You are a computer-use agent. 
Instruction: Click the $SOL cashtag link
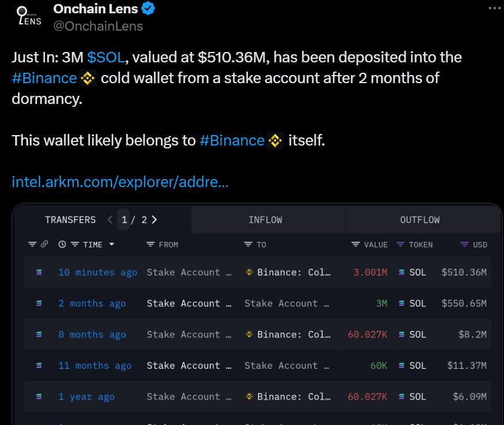[x=106, y=58]
